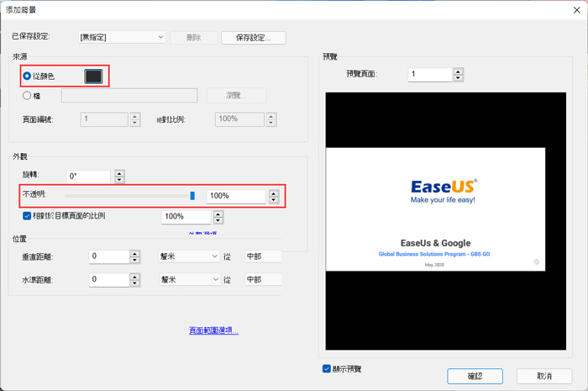The width and height of the screenshot is (588, 391).
Task: Cancel the dialog with 取消
Action: click(x=545, y=376)
